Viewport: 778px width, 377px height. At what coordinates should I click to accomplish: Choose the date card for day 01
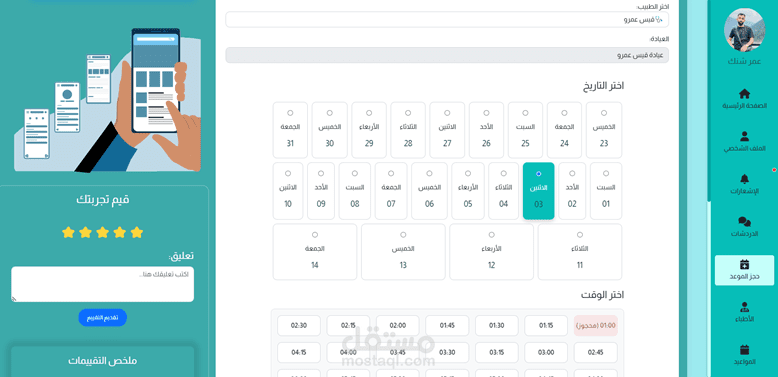606,191
